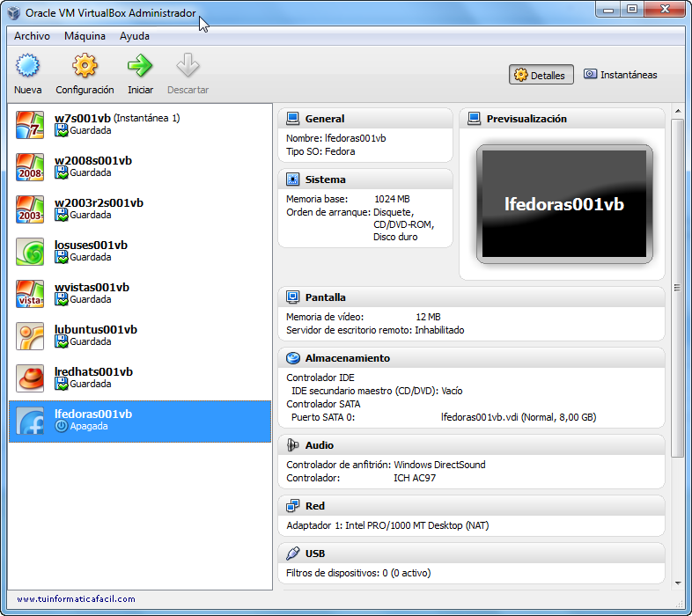Click 'Controlador de anfitrión: Windows DirectSound'
The width and height of the screenshot is (692, 616).
tap(386, 465)
